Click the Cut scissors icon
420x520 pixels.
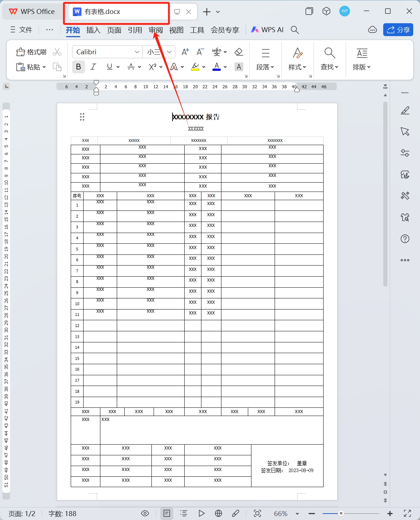click(x=57, y=52)
